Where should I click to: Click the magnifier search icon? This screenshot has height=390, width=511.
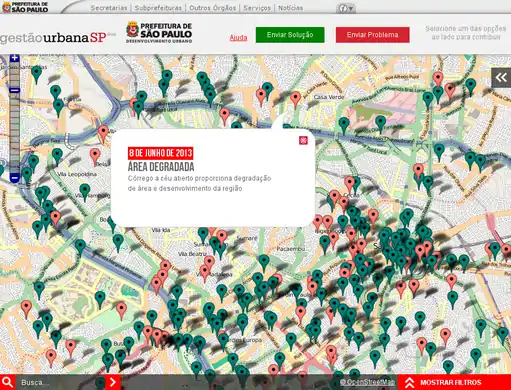(x=8, y=382)
